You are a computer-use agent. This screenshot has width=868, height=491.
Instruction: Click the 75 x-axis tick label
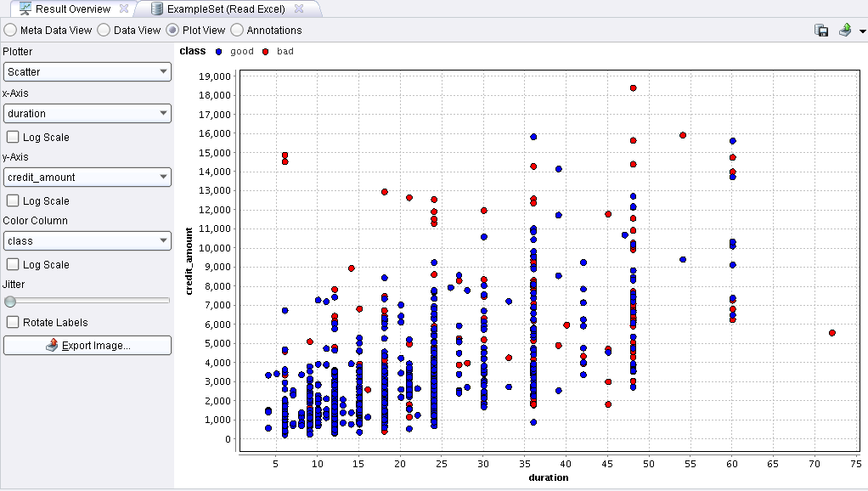click(856, 464)
